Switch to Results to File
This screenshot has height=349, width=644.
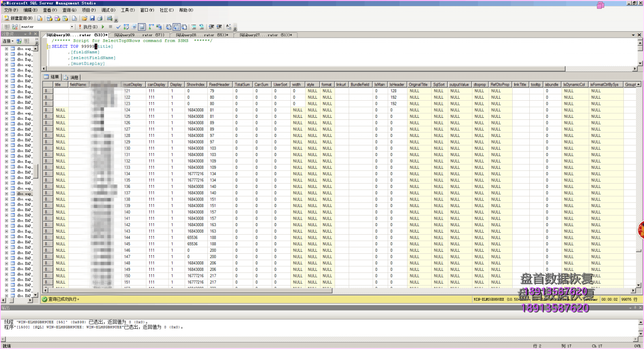(184, 27)
